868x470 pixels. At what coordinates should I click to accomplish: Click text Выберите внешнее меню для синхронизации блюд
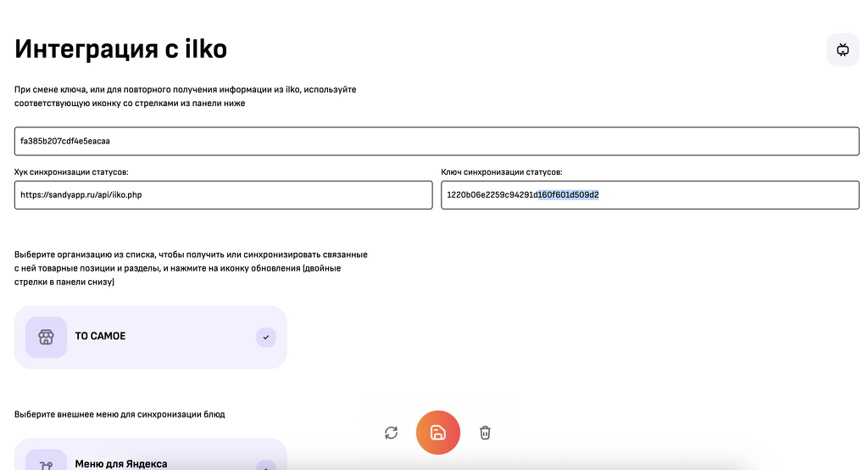pyautogui.click(x=120, y=415)
